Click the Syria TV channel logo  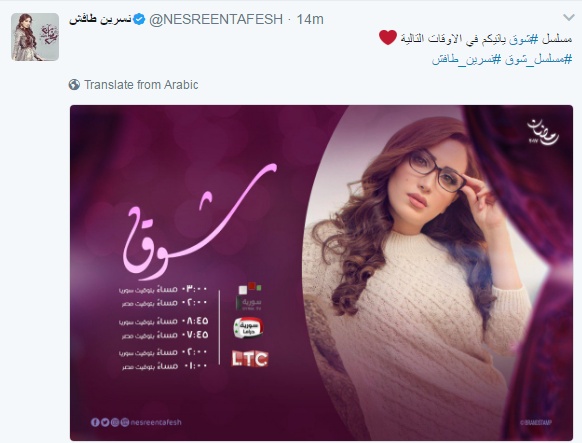[249, 296]
